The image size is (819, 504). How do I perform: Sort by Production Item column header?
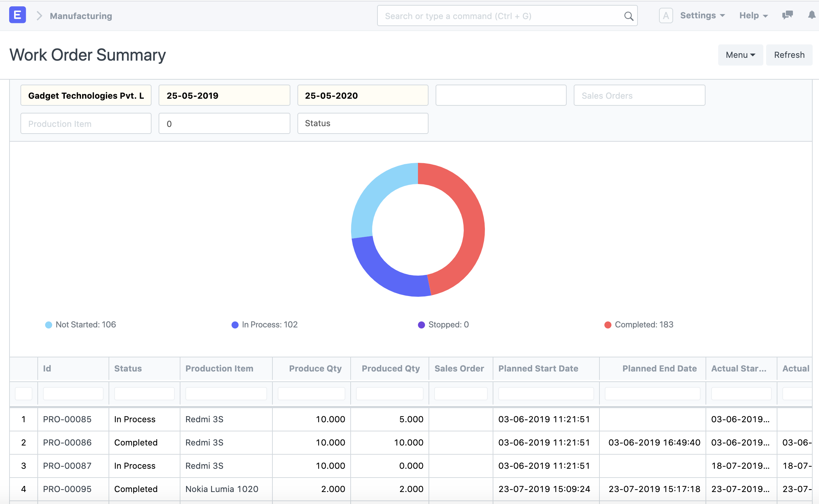coord(226,369)
